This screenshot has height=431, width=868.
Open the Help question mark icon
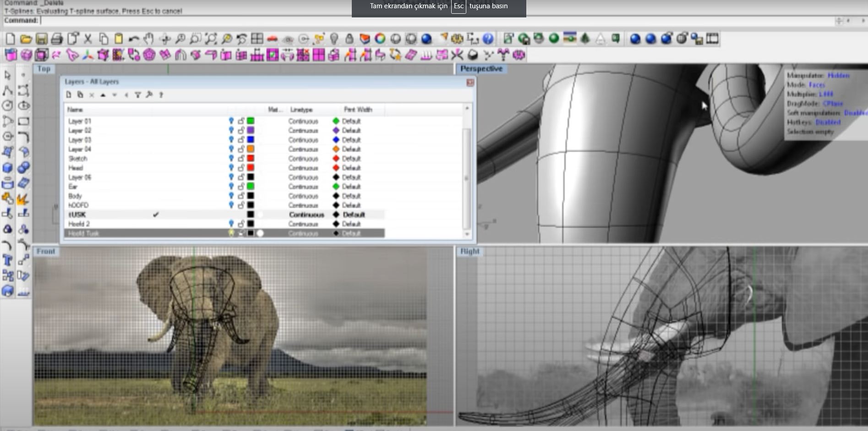(x=488, y=39)
